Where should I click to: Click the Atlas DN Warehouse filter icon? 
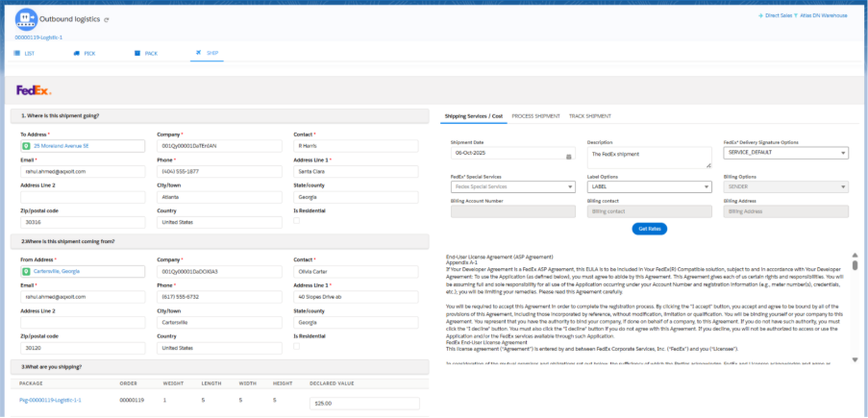pos(797,16)
